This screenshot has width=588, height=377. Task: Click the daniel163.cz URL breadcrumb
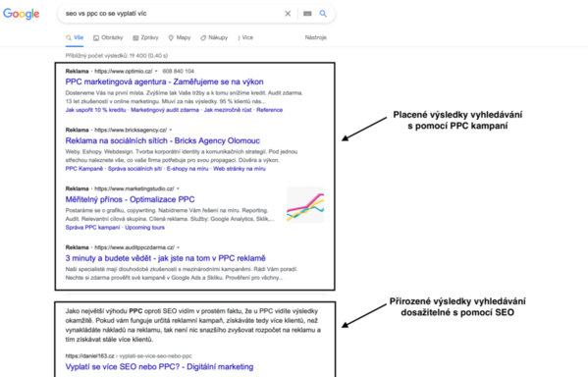[129, 356]
